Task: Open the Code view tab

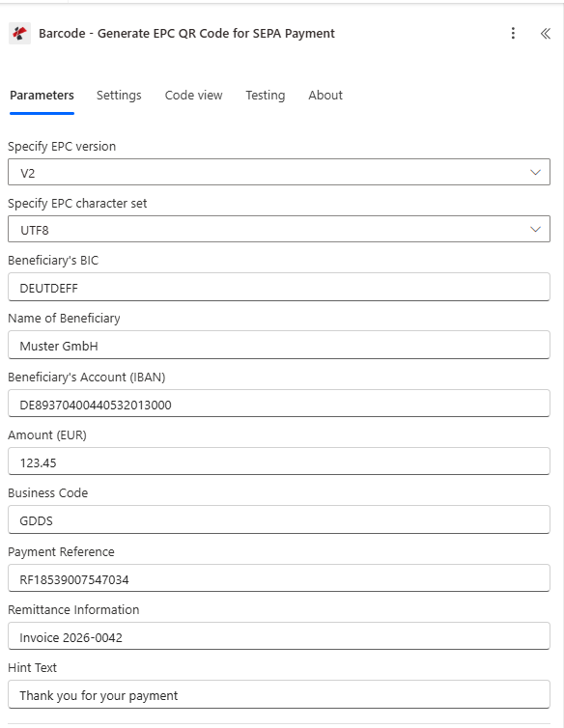Action: 194,96
